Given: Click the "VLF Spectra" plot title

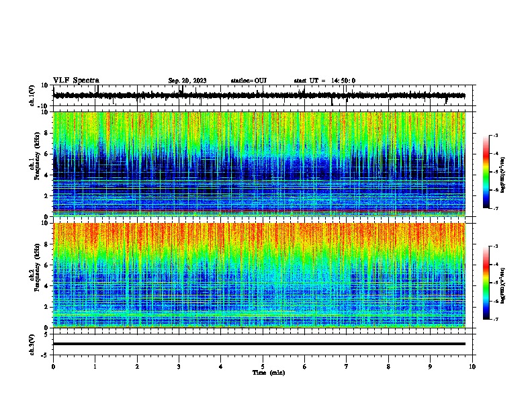Looking at the screenshot, I should pyautogui.click(x=76, y=81).
